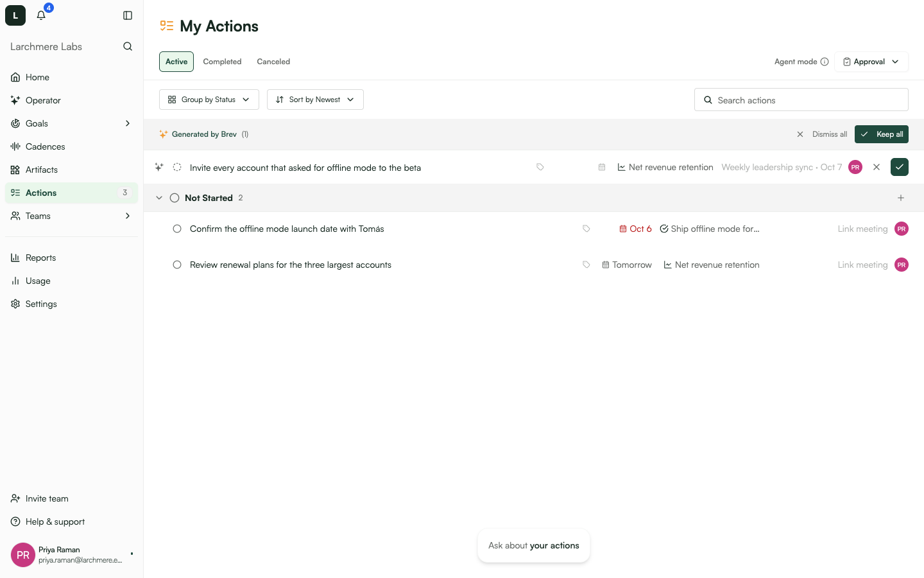Viewport: 924px width, 578px height.
Task: Click Invite team in the sidebar
Action: pos(71,498)
